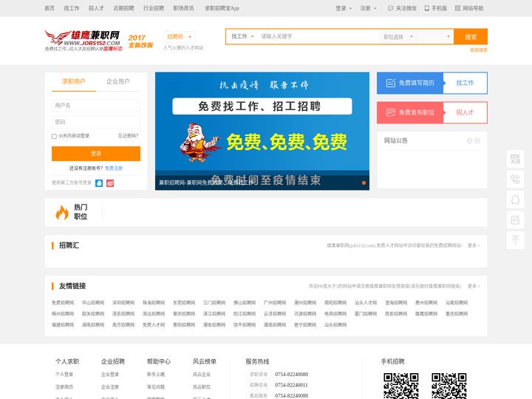
Task: Click the 高级搜索 link
Action: tap(478, 50)
